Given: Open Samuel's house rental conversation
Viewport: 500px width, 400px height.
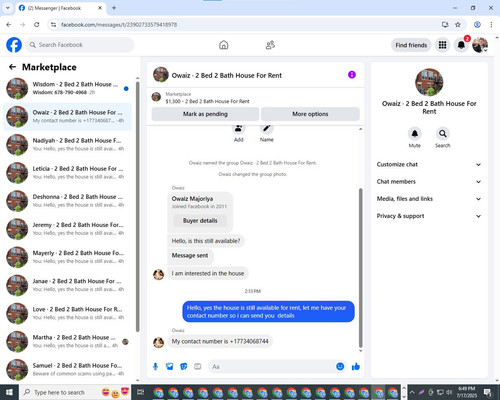Looking at the screenshot, I should pyautogui.click(x=67, y=369).
